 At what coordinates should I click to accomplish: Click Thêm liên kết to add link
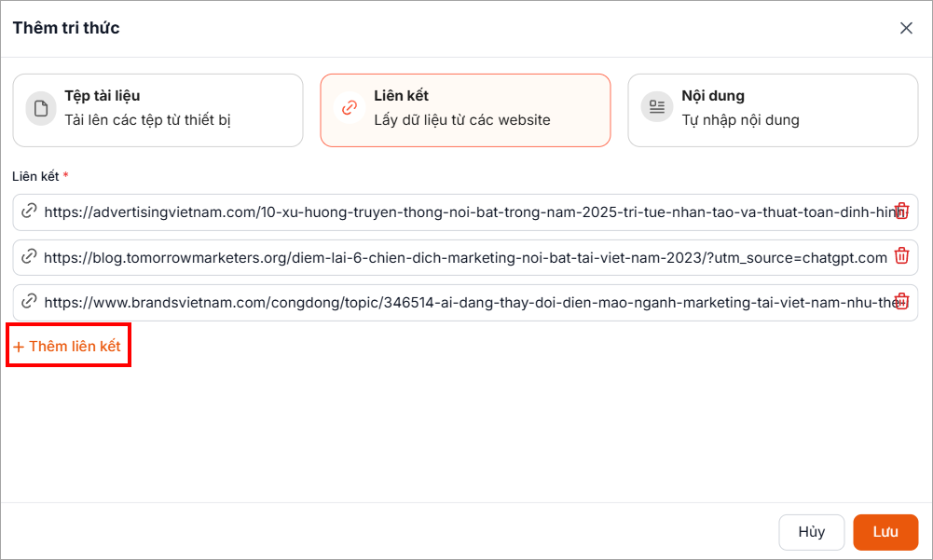(75, 346)
